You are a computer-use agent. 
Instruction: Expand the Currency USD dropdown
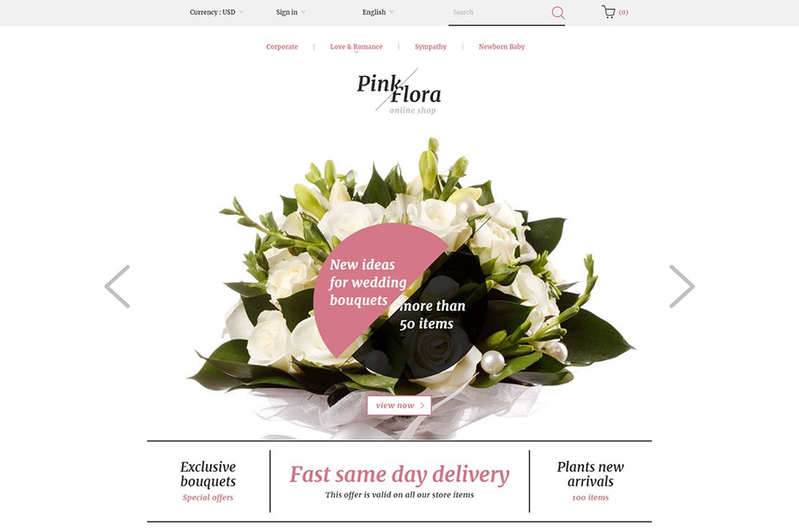point(216,12)
